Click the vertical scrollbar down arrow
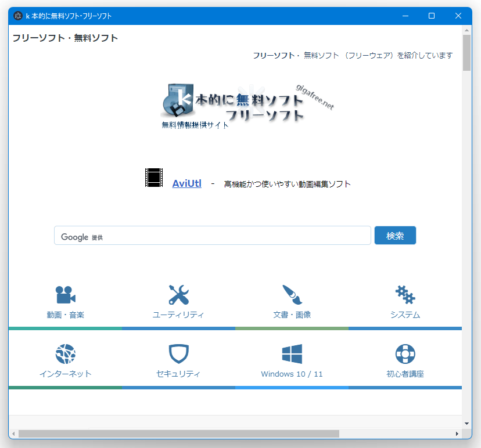This screenshot has width=481, height=448. (466, 424)
